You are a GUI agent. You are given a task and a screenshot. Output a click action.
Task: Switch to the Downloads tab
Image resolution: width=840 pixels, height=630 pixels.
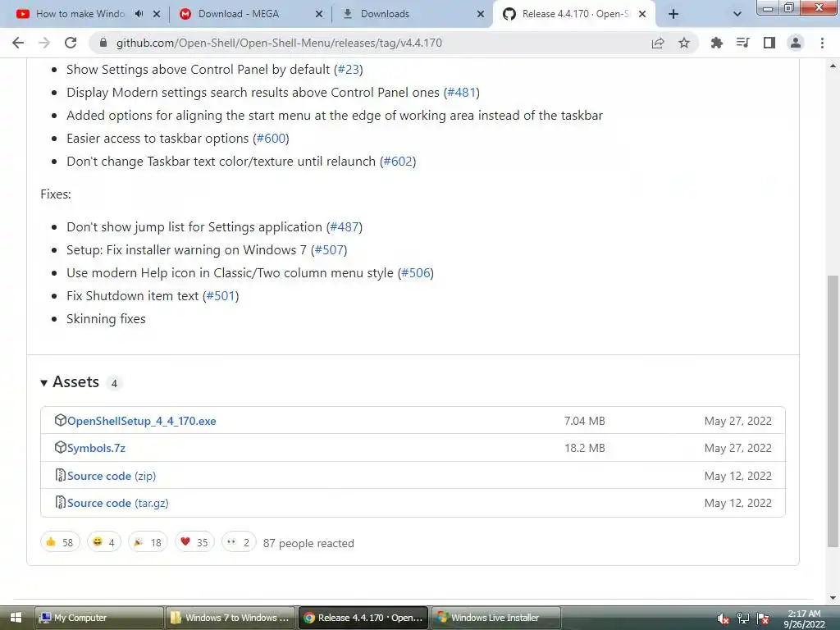(385, 14)
